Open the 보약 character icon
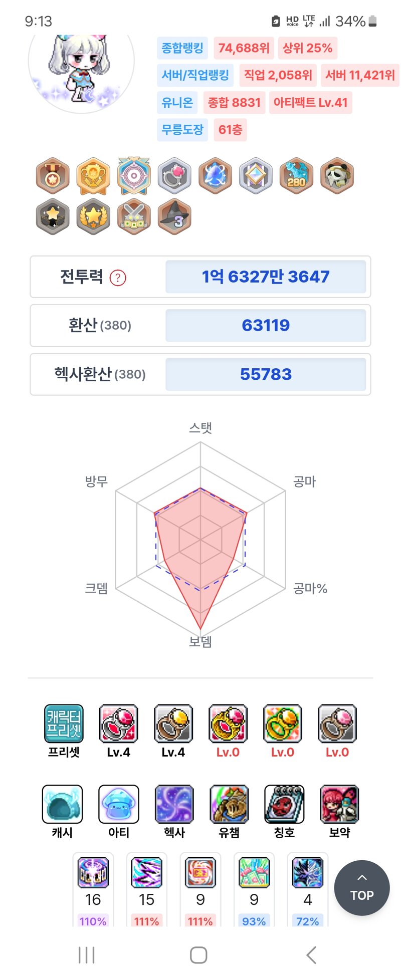 click(x=339, y=804)
